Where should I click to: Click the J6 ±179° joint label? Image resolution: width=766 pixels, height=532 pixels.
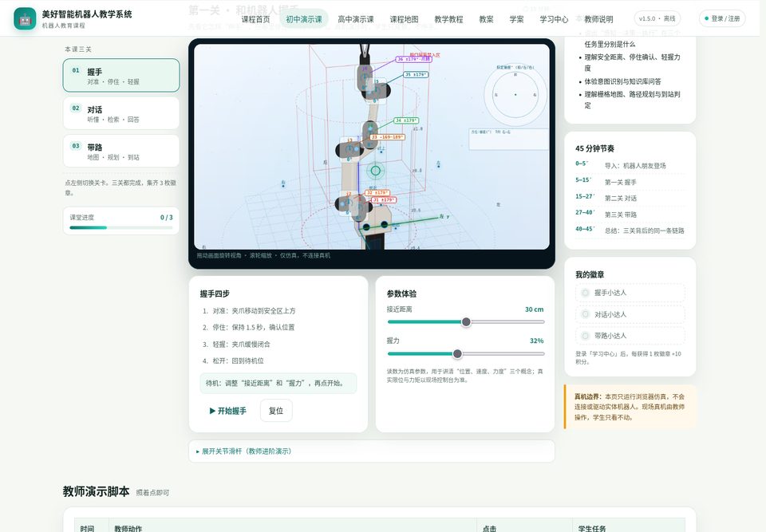pyautogui.click(x=413, y=59)
